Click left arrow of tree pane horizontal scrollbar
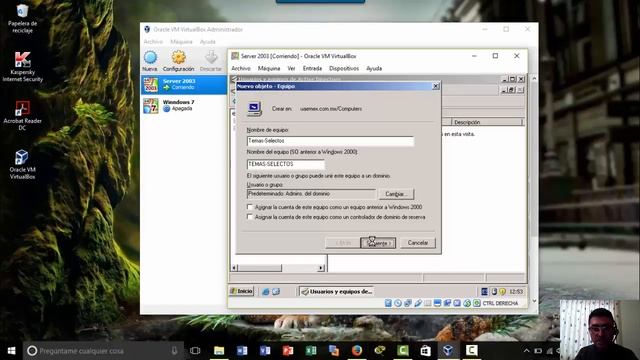This screenshot has width=640, height=360. coord(235,268)
